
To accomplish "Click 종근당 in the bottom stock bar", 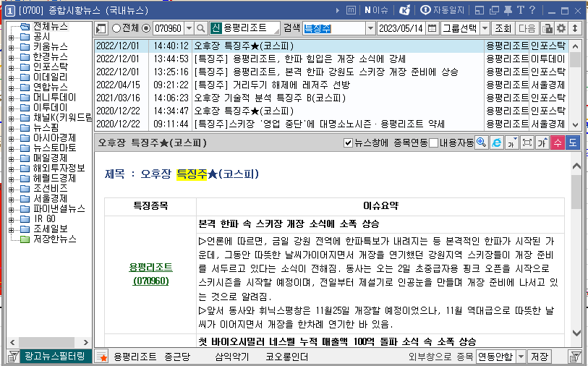I will point(177,357).
